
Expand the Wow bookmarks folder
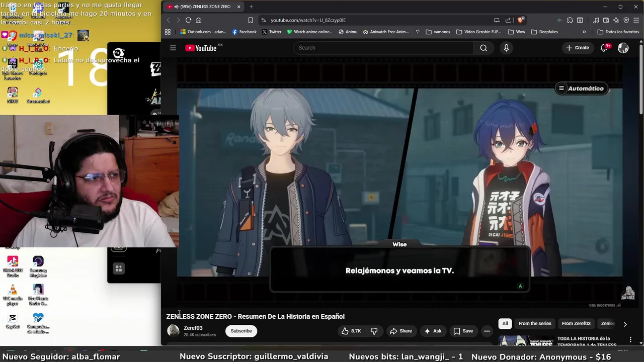click(517, 32)
